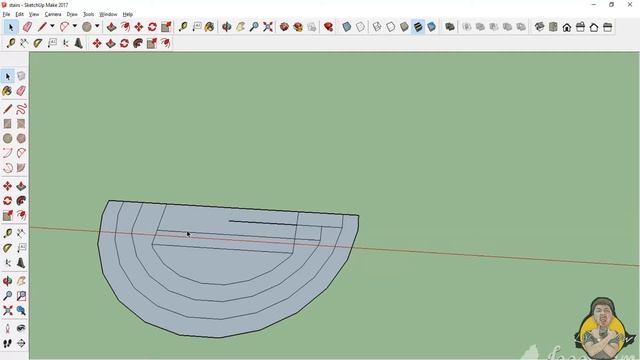Select the 3D Text tool in second toolbar row
The height and width of the screenshot is (360, 640).
coord(79,43)
